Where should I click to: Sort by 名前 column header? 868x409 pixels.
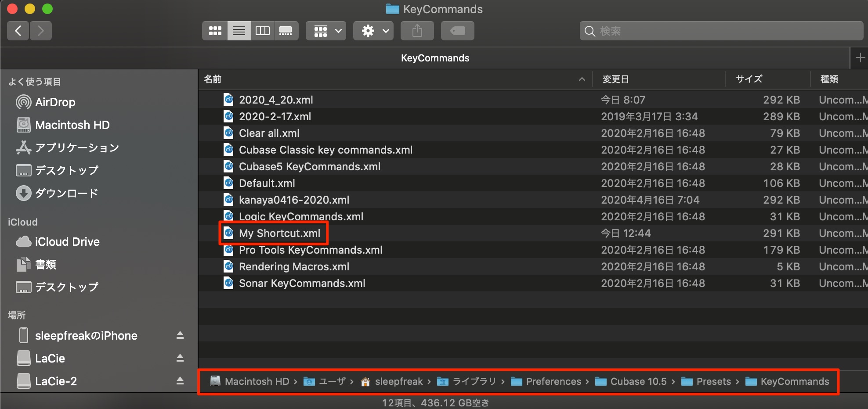point(213,79)
